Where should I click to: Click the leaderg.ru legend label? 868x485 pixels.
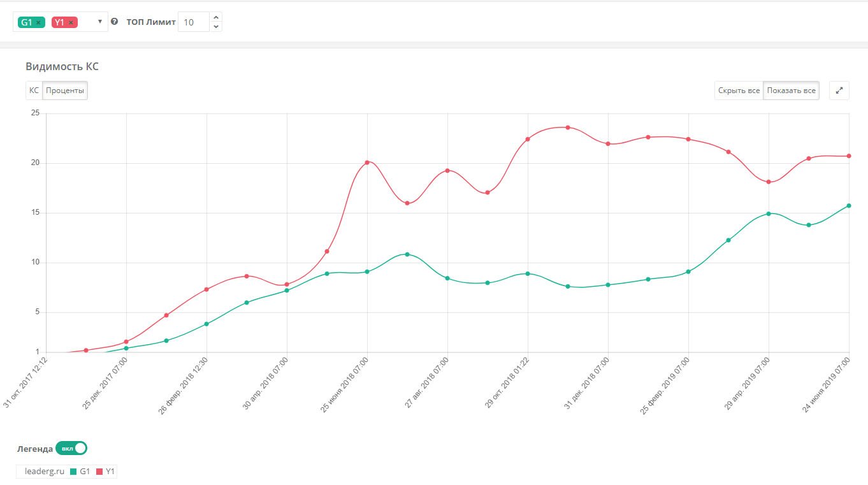[x=41, y=472]
